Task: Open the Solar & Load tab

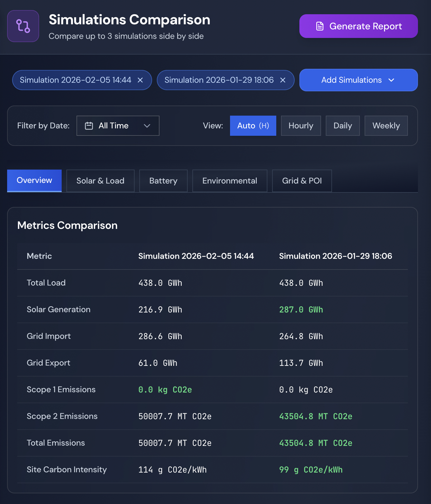Action: (100, 181)
